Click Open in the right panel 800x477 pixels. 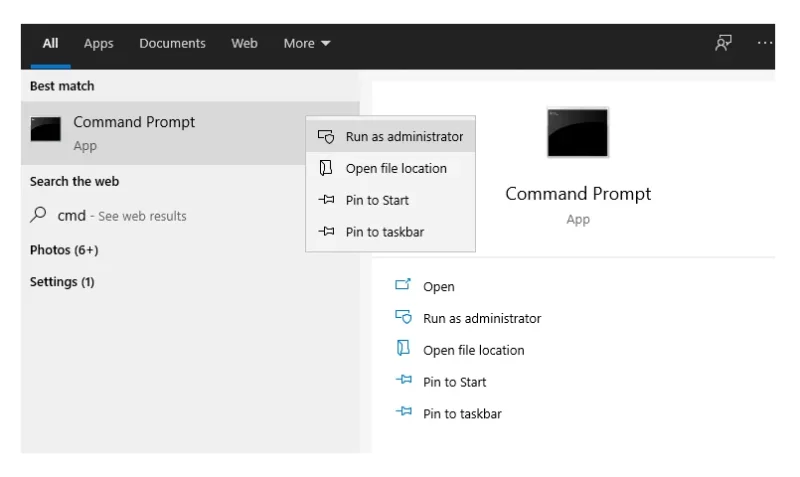click(439, 287)
